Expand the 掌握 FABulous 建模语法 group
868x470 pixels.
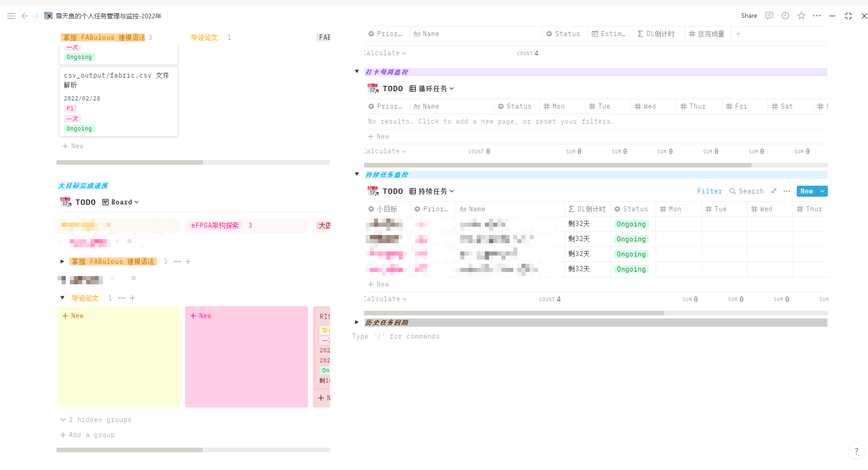point(63,261)
